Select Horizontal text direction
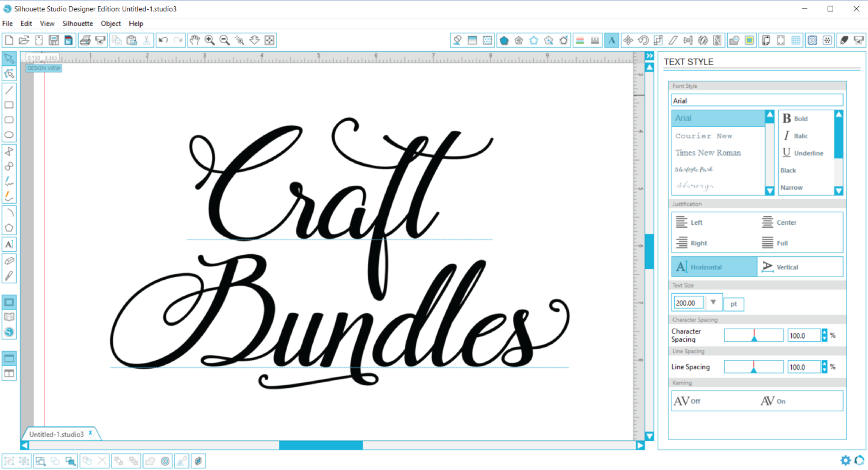868x470 pixels. tap(714, 267)
